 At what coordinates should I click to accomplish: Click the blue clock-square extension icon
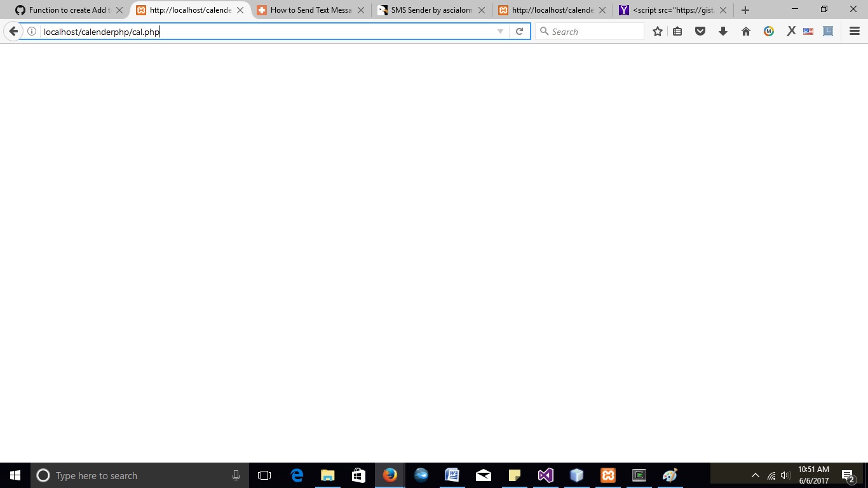[828, 31]
